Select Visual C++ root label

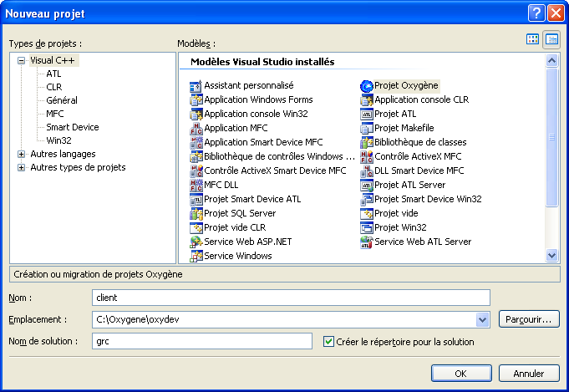[x=53, y=61]
